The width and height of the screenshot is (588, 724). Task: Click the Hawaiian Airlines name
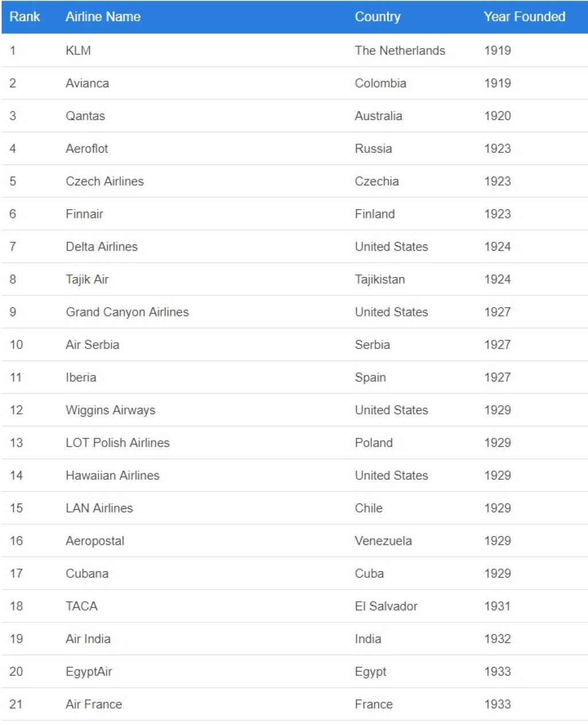tap(113, 476)
